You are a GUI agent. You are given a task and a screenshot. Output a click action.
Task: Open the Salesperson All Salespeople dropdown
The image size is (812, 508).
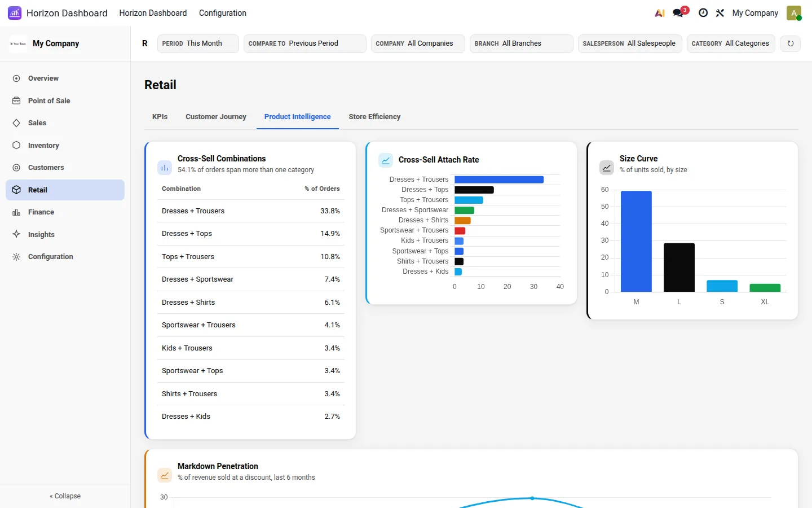(630, 43)
